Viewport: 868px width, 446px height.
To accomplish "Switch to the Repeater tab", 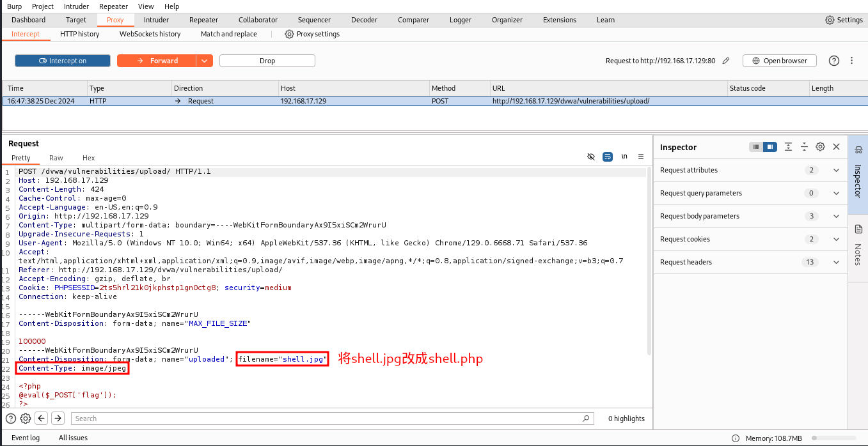I will (x=204, y=20).
